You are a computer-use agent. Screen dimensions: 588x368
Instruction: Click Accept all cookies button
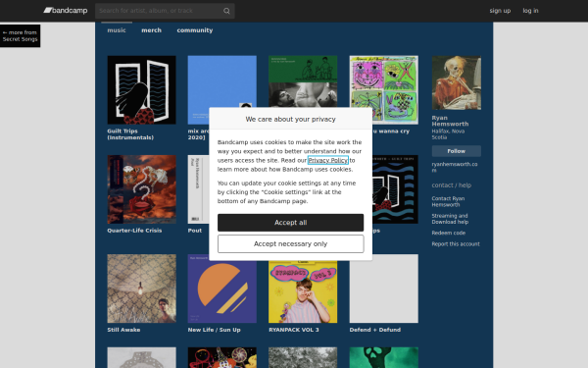(x=291, y=223)
